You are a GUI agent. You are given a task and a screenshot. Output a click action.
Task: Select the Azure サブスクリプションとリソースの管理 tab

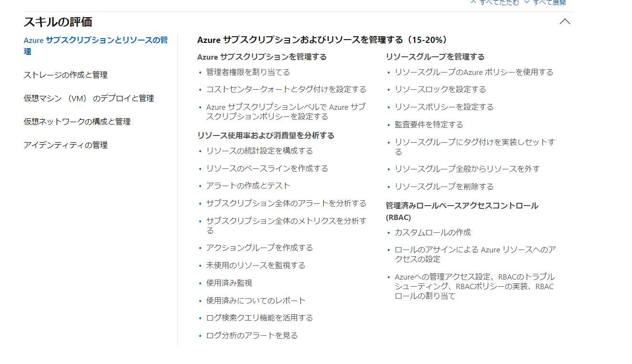click(x=95, y=46)
